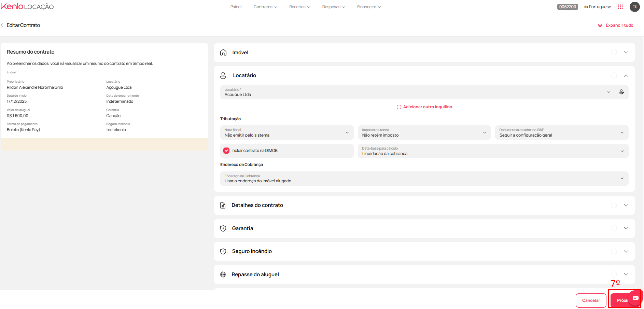Click the Repasse do aluguel icon
Image resolution: width=644 pixels, height=309 pixels.
[223, 275]
